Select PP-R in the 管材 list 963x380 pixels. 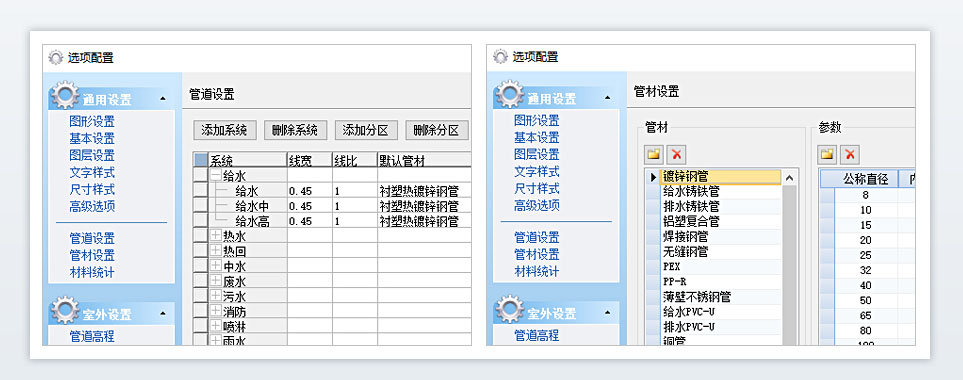[720, 282]
